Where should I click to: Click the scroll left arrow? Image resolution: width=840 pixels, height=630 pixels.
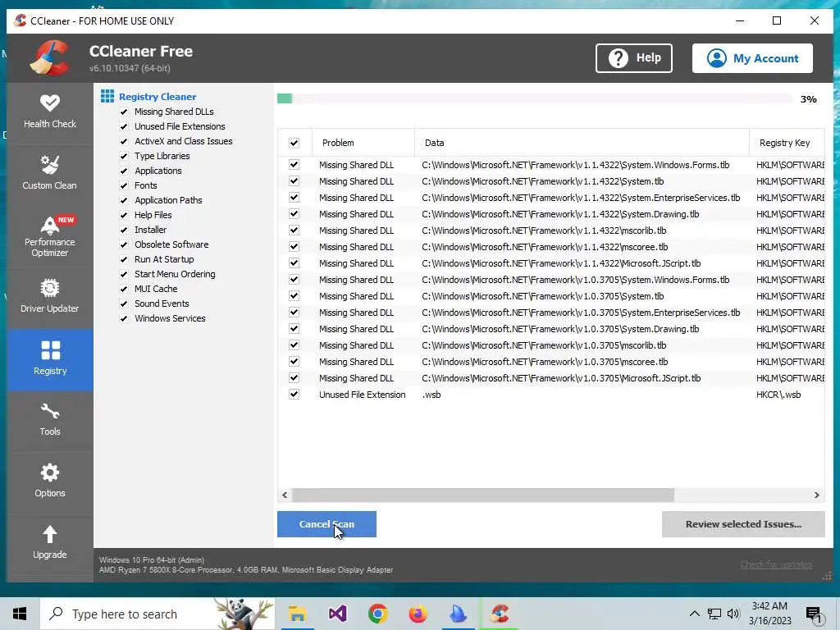click(285, 495)
